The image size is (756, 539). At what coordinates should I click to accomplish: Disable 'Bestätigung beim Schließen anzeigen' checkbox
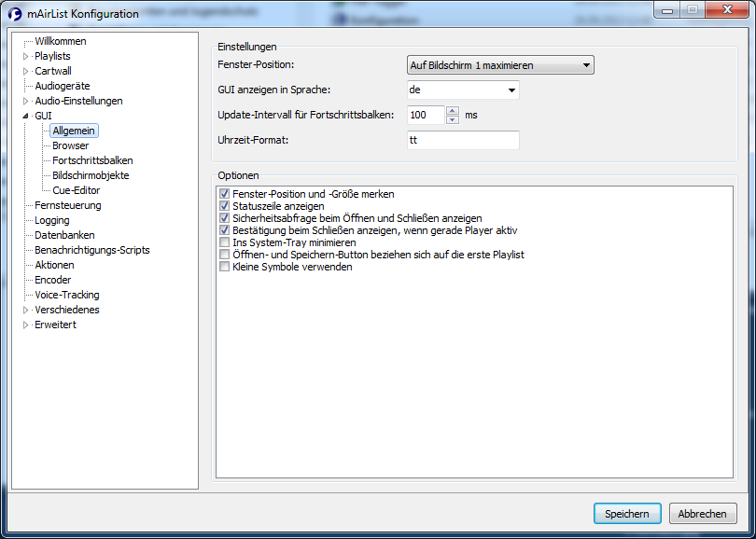tap(224, 230)
